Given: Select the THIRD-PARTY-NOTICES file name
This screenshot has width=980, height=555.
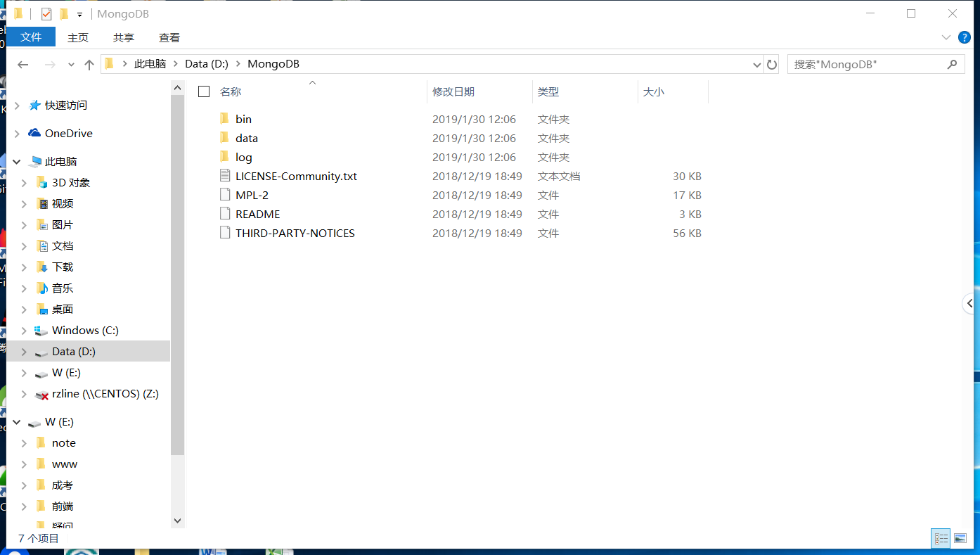Looking at the screenshot, I should tap(295, 233).
